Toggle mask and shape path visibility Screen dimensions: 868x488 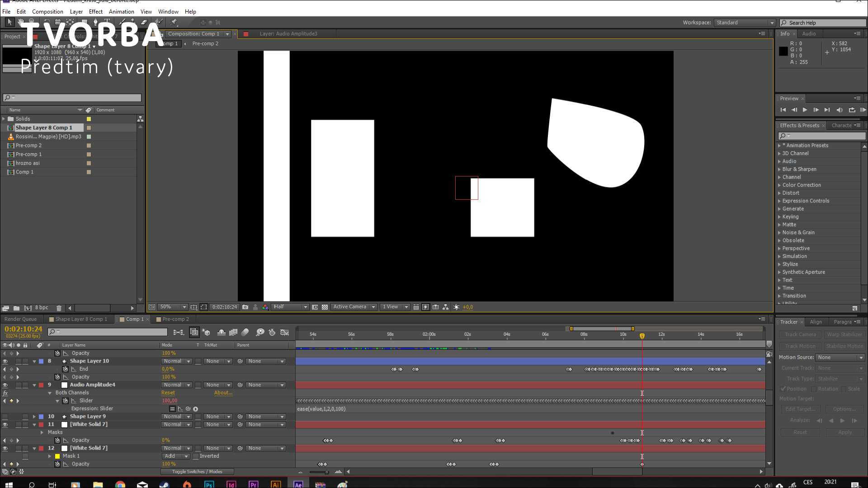coord(203,307)
